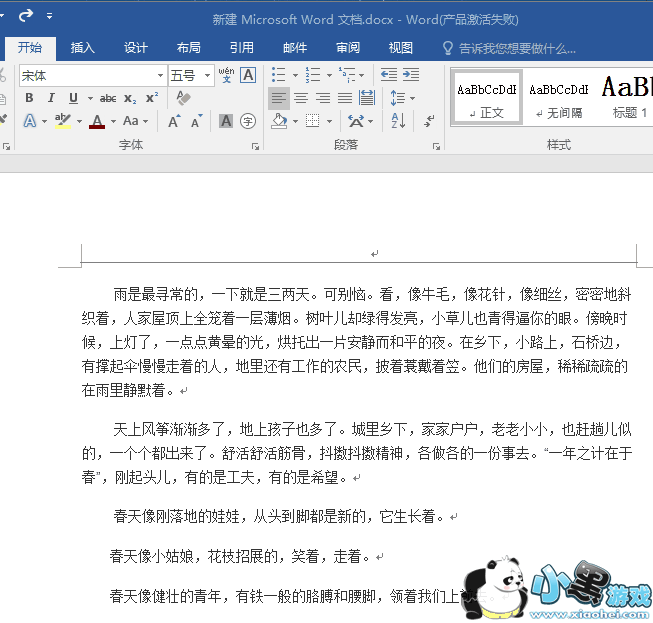Image resolution: width=653 pixels, height=623 pixels.
Task: Click the 告诉我您想要做什么 search box
Action: point(517,48)
